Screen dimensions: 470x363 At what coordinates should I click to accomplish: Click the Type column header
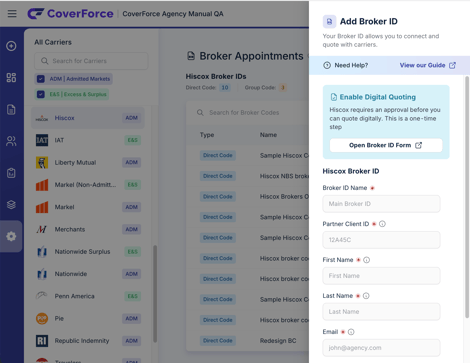click(x=207, y=135)
